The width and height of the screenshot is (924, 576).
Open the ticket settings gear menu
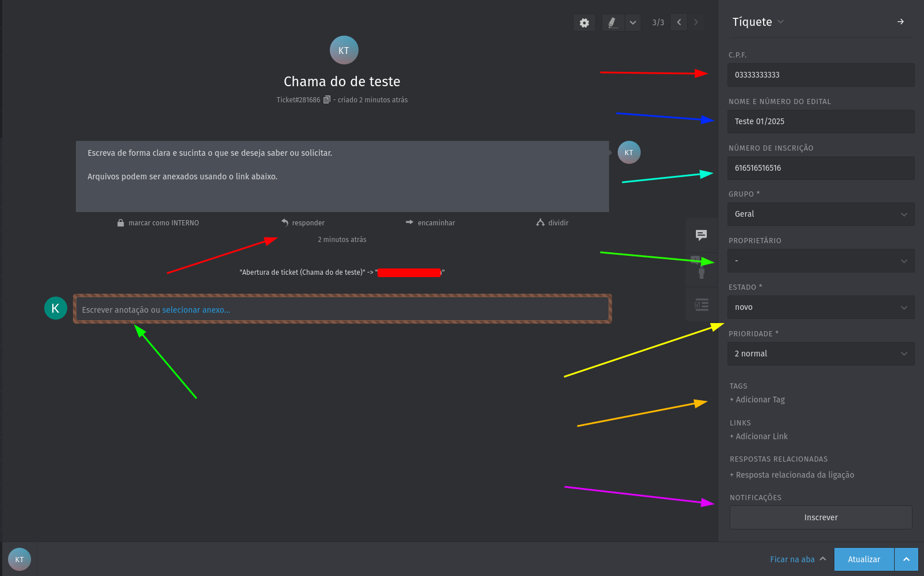584,22
